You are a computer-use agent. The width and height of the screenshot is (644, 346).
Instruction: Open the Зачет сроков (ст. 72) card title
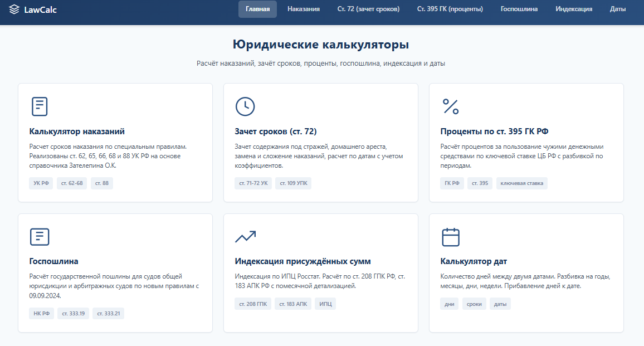(276, 131)
